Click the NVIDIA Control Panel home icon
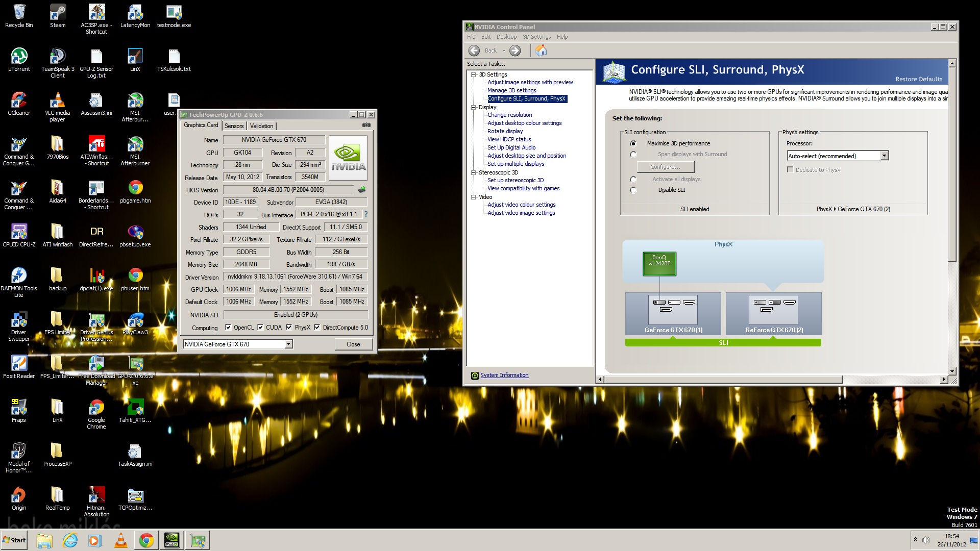 [541, 51]
